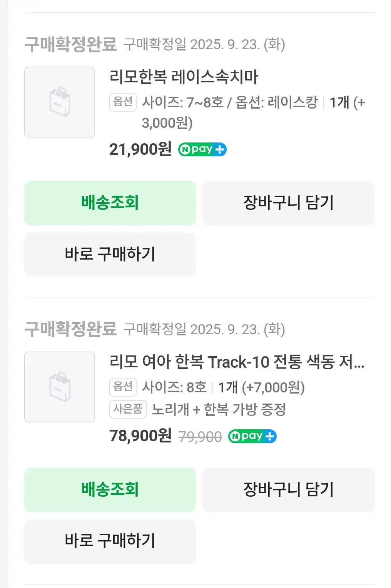Click 배송조회 for the 레이스속치마 order
391x588 pixels.
pos(110,203)
